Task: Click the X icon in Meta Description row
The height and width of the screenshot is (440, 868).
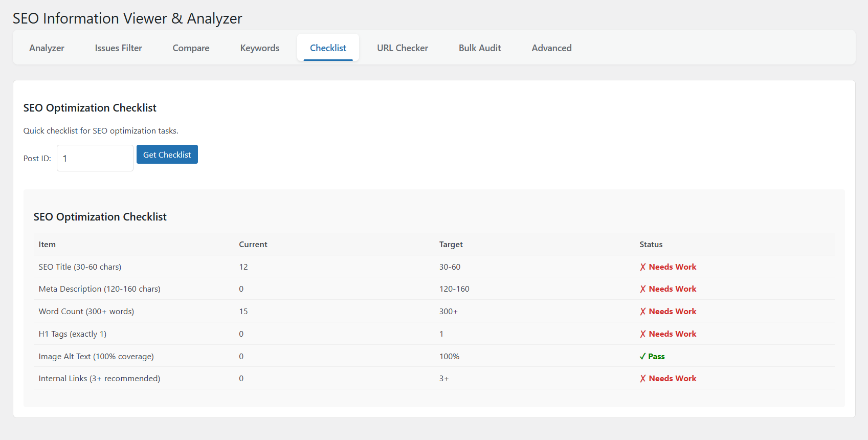Action: [643, 289]
